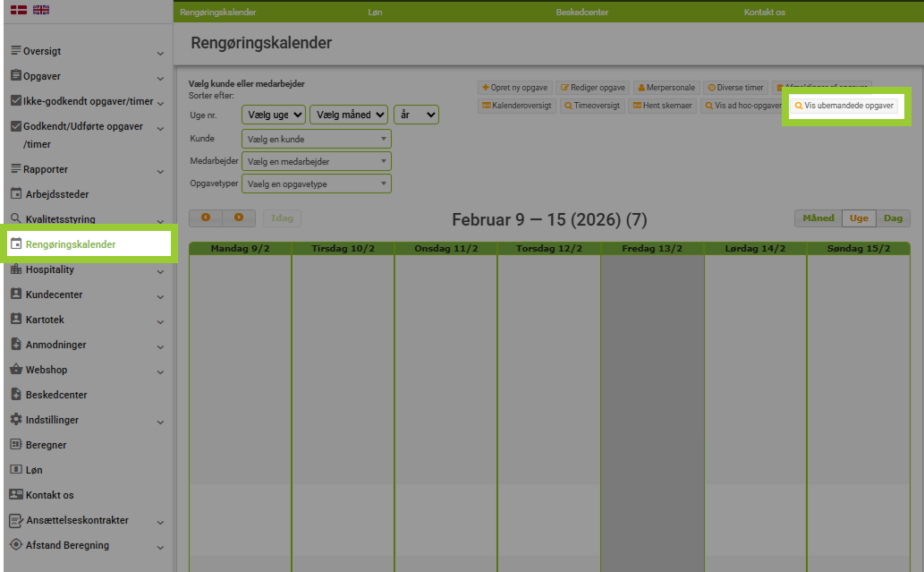Click the Indstillinger gear icon

click(x=16, y=420)
